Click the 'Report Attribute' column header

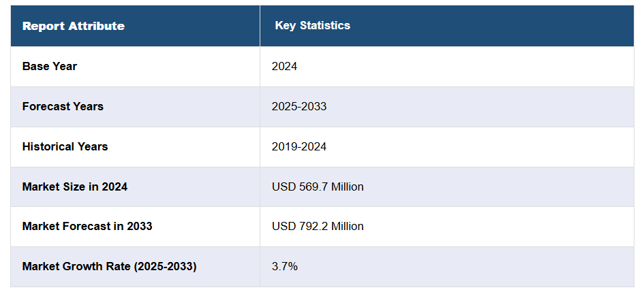pyautogui.click(x=73, y=26)
